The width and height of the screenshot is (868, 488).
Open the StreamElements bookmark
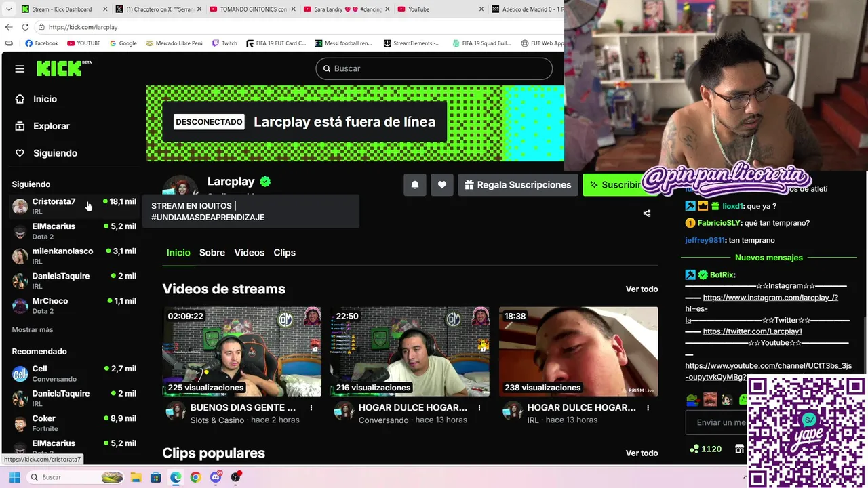412,43
